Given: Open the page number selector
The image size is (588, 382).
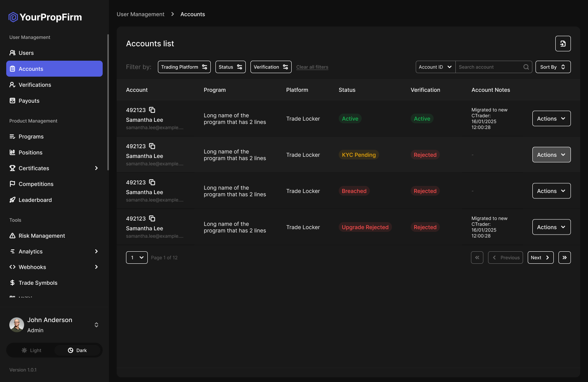Looking at the screenshot, I should tap(137, 258).
